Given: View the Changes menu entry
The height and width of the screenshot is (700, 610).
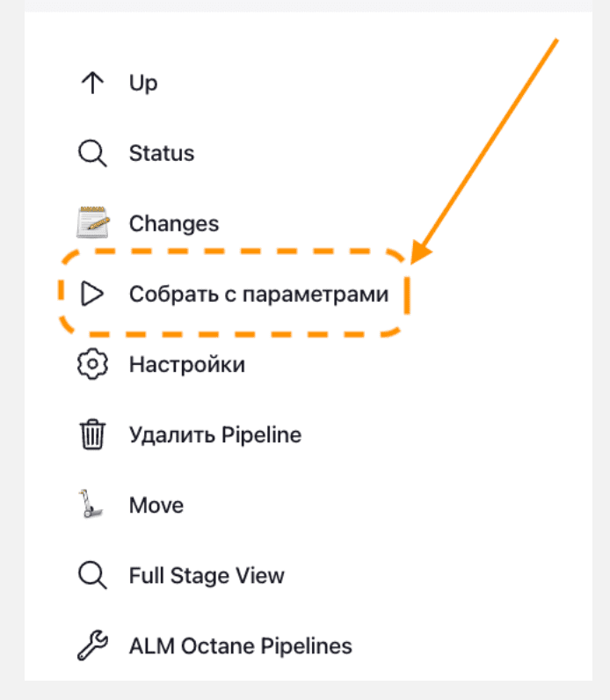Looking at the screenshot, I should point(173,223).
